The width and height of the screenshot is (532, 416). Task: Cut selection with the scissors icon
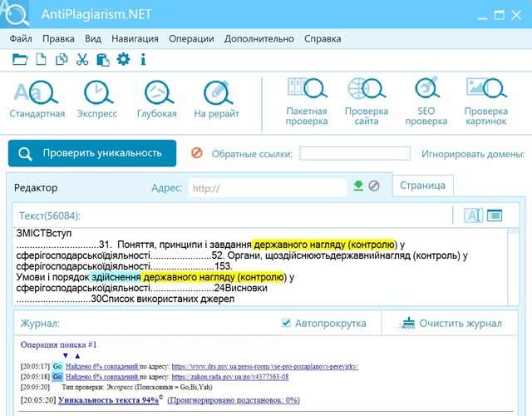pyautogui.click(x=82, y=59)
